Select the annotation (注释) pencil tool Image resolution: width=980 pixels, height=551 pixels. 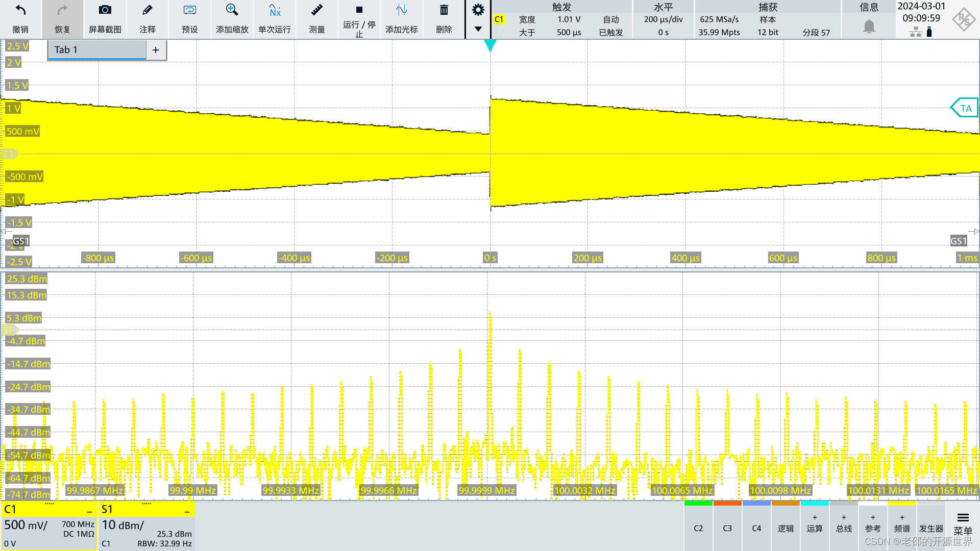(x=147, y=10)
